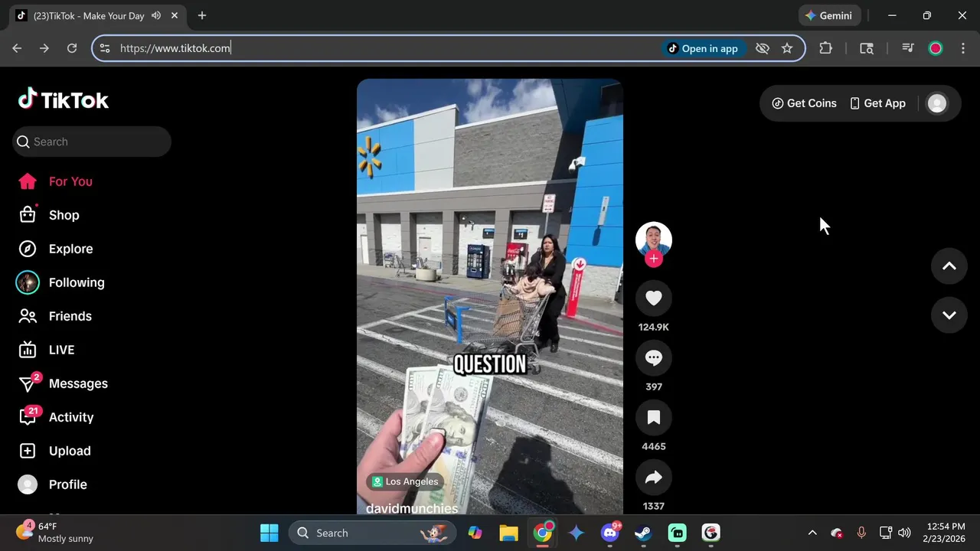Follow the creator with the red plus
This screenshot has height=551, width=980.
point(653,259)
